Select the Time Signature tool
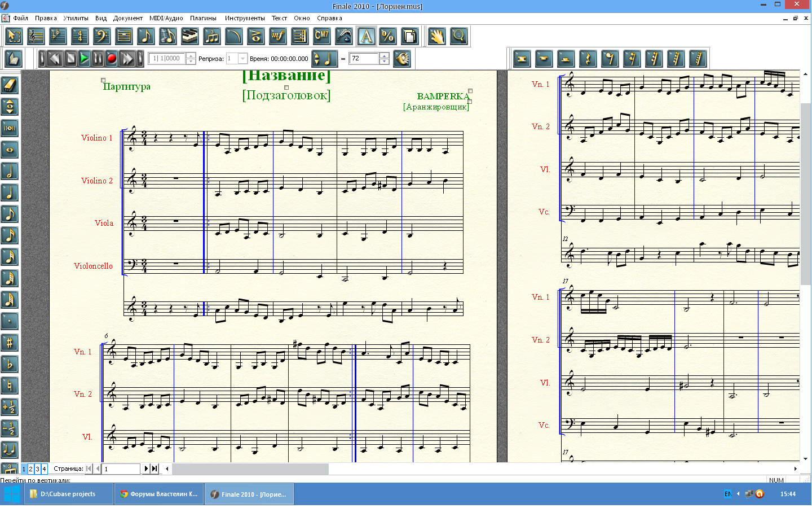812x508 pixels. tap(80, 37)
